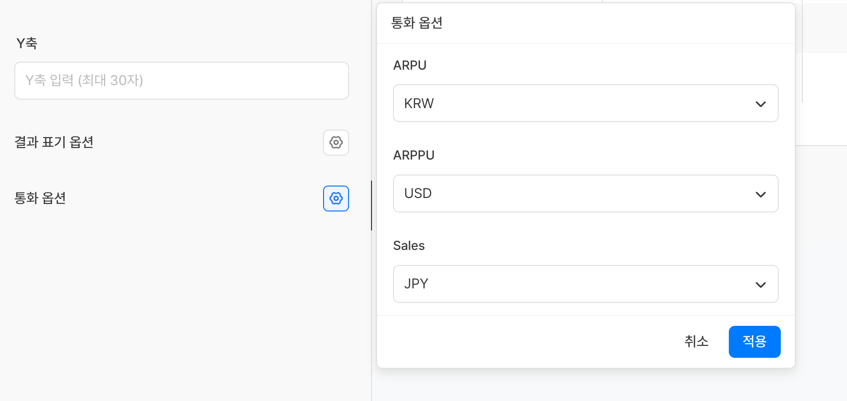Expand the ARPPU currency dropdown showing USD
Screen dimensions: 847x401
click(585, 193)
